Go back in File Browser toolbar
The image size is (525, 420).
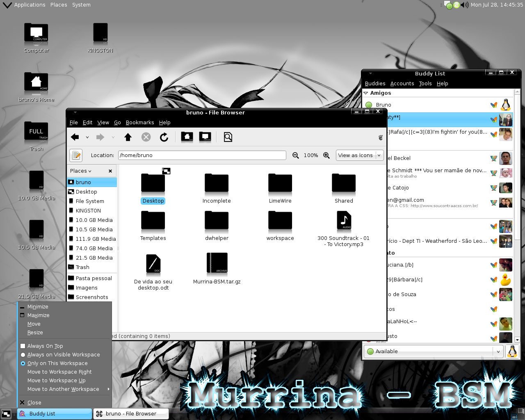75,137
